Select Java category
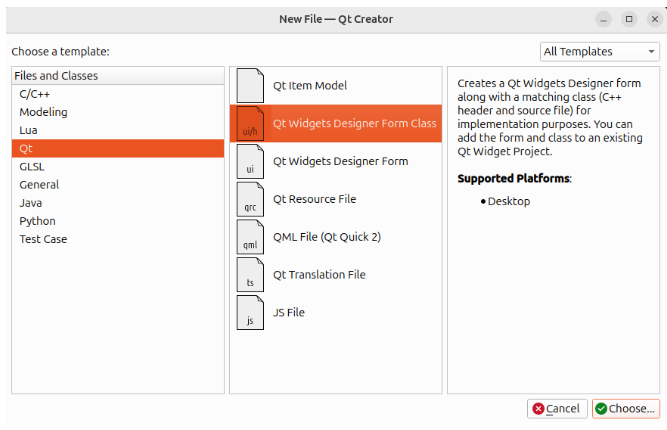667x430 pixels. tap(118, 203)
